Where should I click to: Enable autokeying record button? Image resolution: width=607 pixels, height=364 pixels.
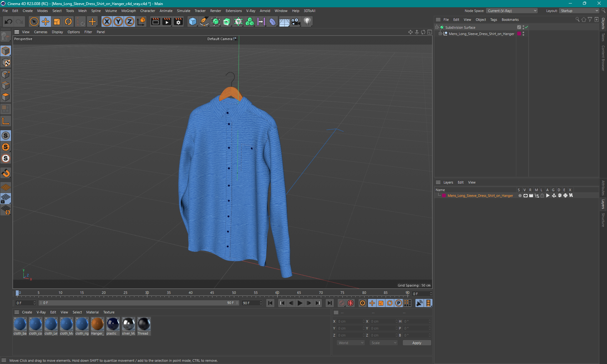[x=351, y=303]
